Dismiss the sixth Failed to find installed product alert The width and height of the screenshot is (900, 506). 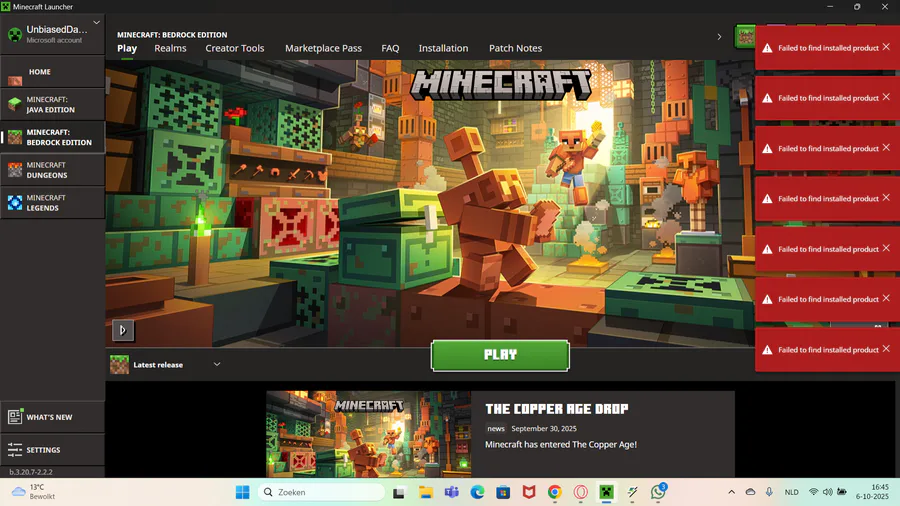click(x=886, y=298)
